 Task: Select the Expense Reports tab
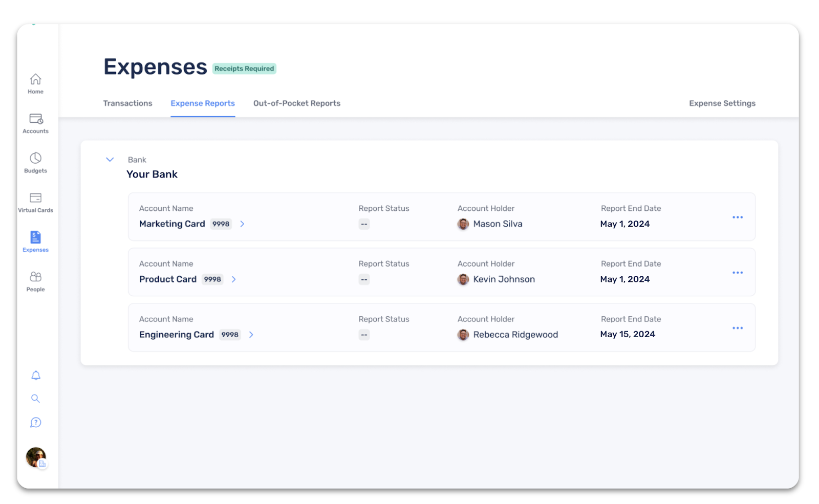pos(203,103)
